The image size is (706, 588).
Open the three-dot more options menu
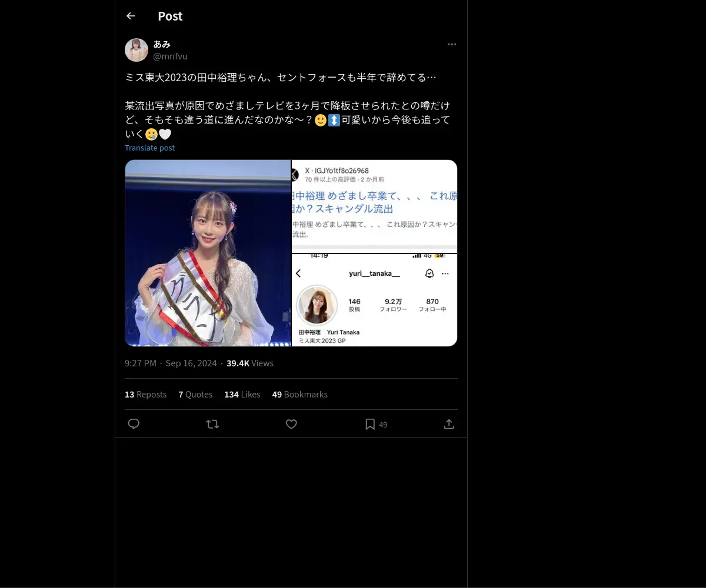click(x=452, y=44)
